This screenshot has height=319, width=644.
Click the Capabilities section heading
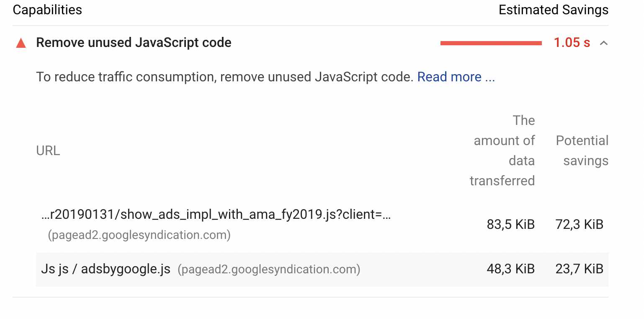[47, 10]
